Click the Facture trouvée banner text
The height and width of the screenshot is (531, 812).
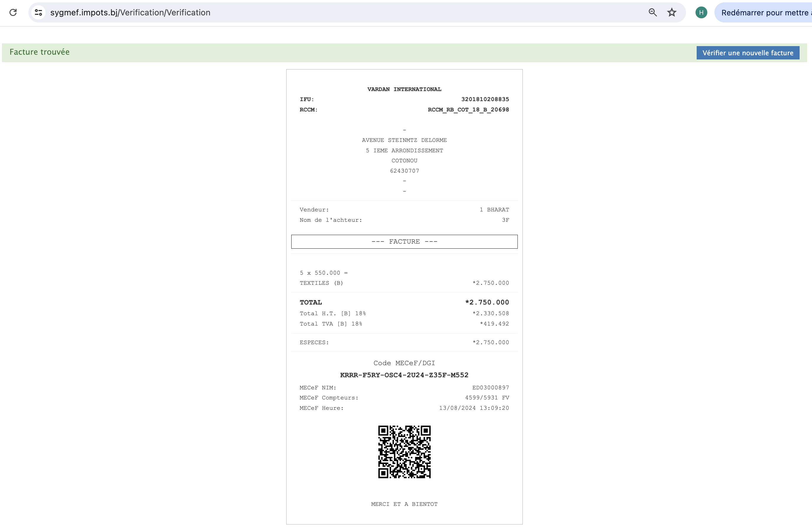click(40, 52)
